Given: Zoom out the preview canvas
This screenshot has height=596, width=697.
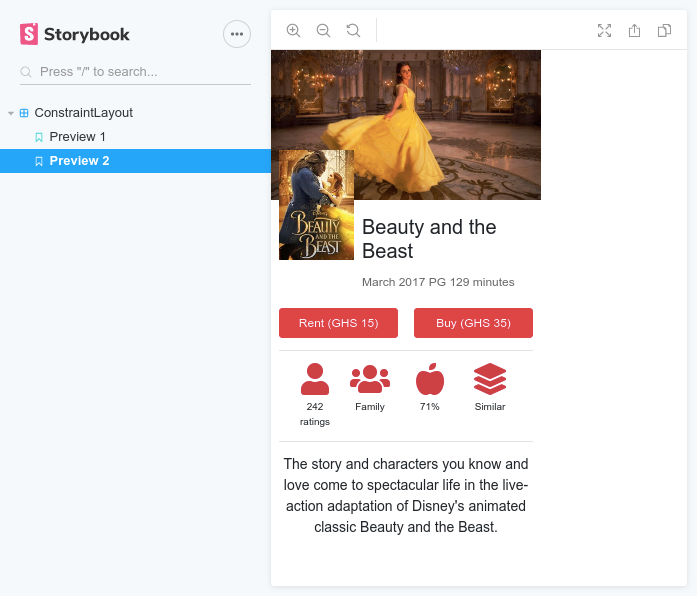Looking at the screenshot, I should click(x=323, y=31).
